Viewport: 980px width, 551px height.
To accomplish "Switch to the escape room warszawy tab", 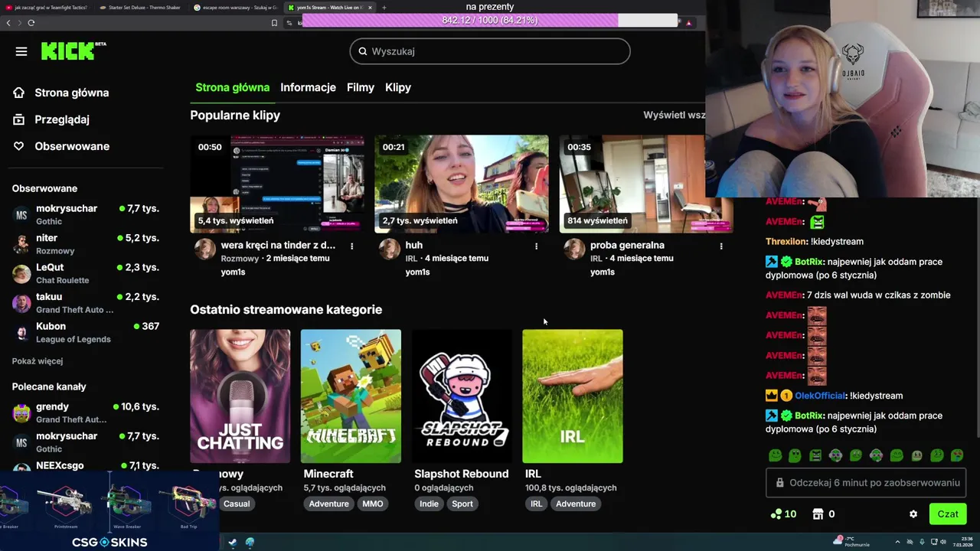I will point(235,8).
